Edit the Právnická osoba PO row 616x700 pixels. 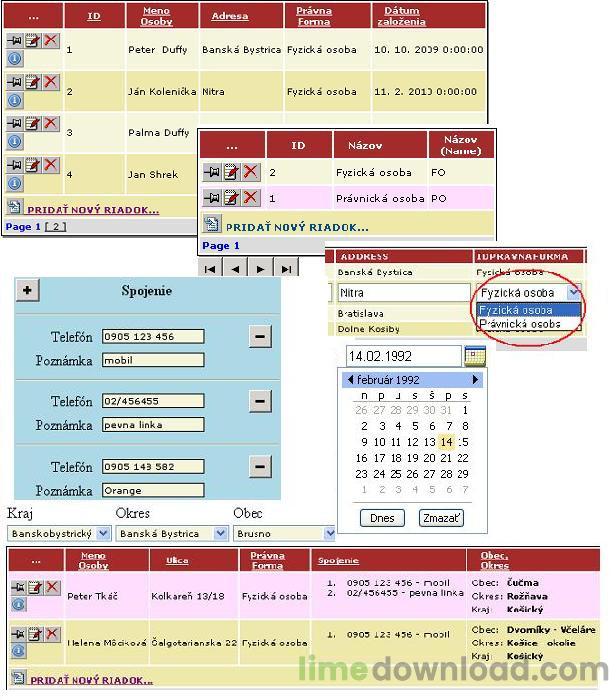click(231, 198)
